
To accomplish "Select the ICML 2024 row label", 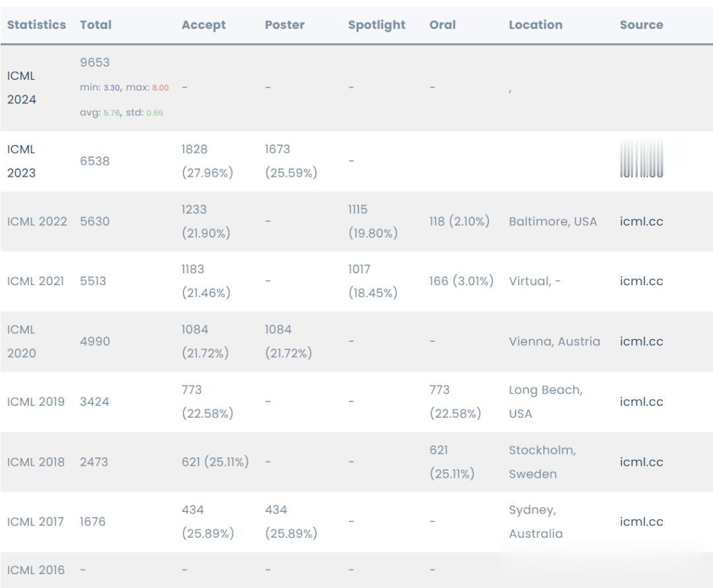I will 22,87.
